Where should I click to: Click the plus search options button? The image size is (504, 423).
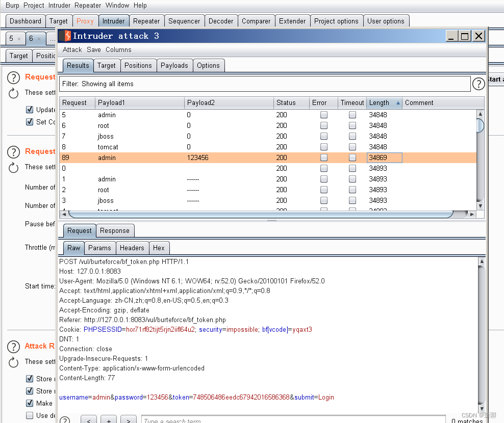(x=109, y=419)
